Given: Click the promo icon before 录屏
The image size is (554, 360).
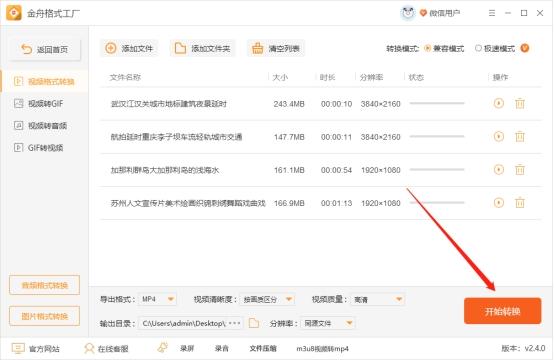Looking at the screenshot, I should (x=163, y=348).
